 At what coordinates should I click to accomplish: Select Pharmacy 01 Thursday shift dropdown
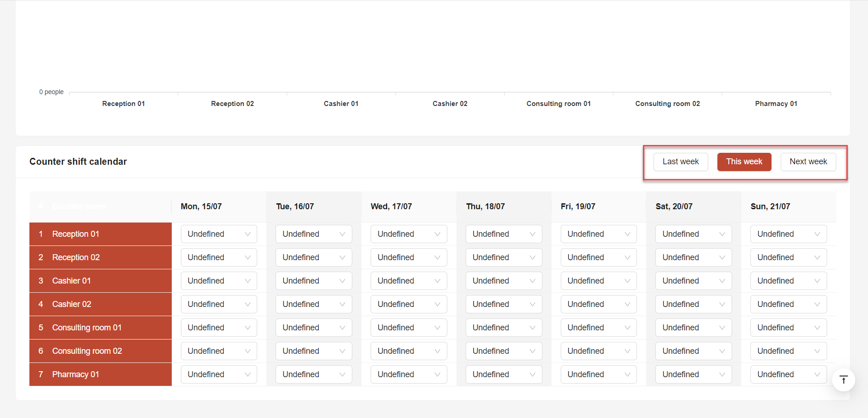pos(504,374)
